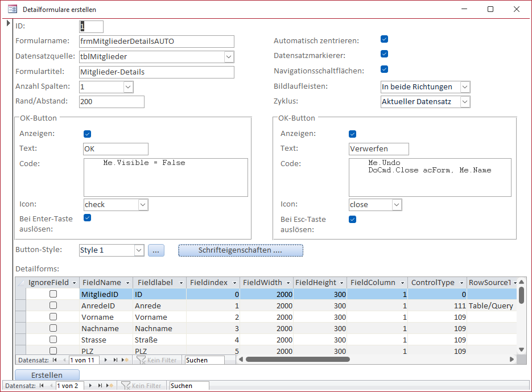Jump to last record in Detailforms subform navigation
The height and width of the screenshot is (392, 532).
pos(115,360)
